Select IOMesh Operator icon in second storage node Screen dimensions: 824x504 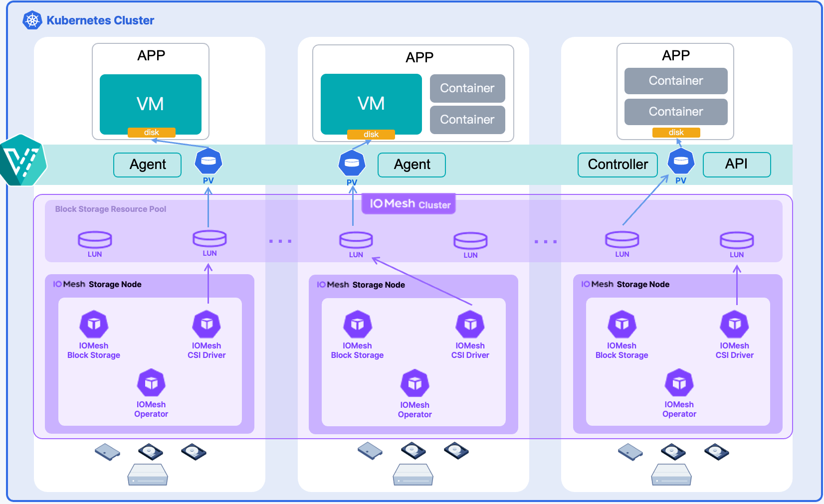[x=415, y=384]
